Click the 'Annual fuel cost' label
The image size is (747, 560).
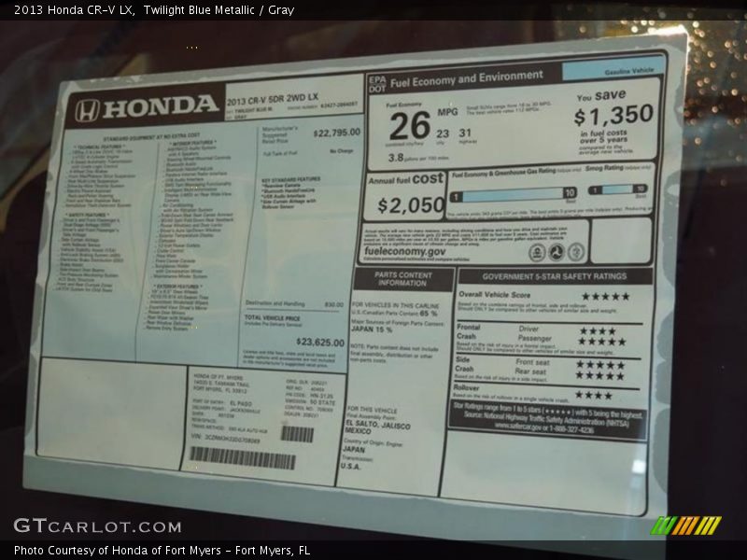[406, 179]
